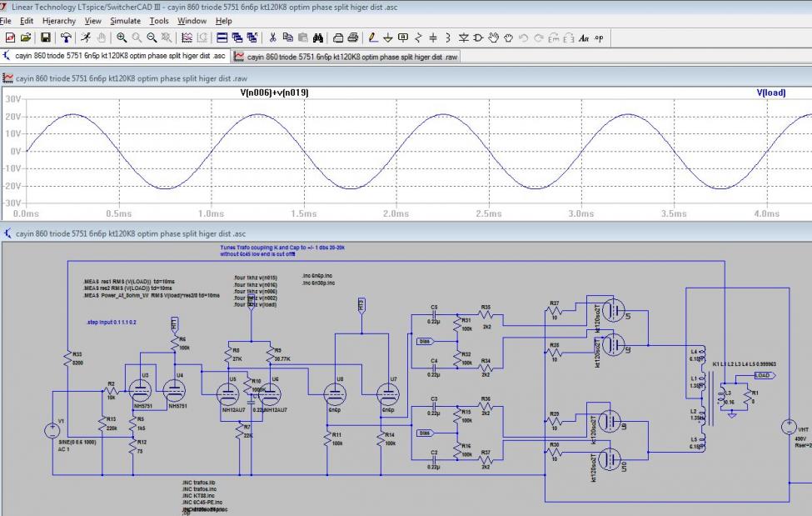Switch to the .asc schematic tab
This screenshot has height=516, width=812.
(114, 56)
